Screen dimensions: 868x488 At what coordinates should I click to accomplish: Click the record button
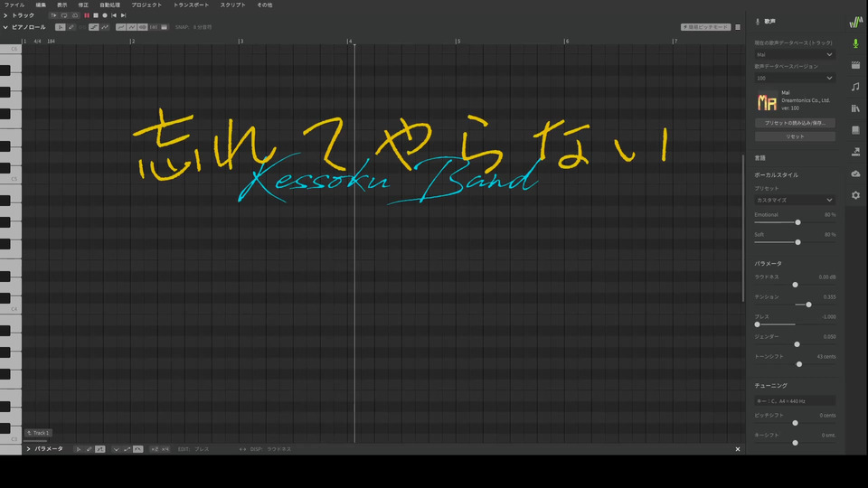click(x=105, y=15)
